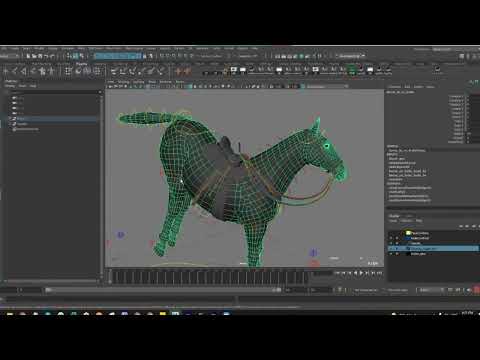The image size is (480, 360).
Task: Toggle visibility of the highlighted display layer
Action: coord(391,249)
